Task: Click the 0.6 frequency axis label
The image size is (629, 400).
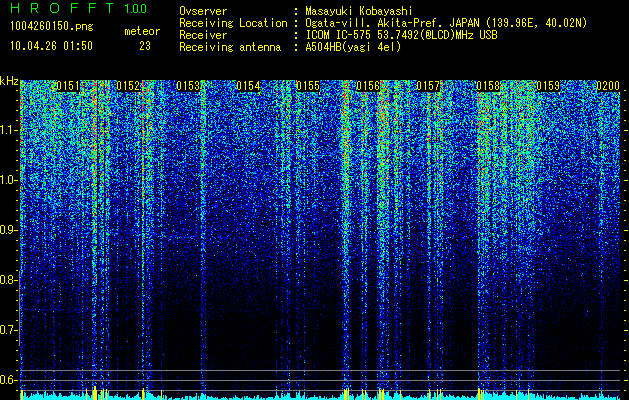Action: pyautogui.click(x=9, y=380)
